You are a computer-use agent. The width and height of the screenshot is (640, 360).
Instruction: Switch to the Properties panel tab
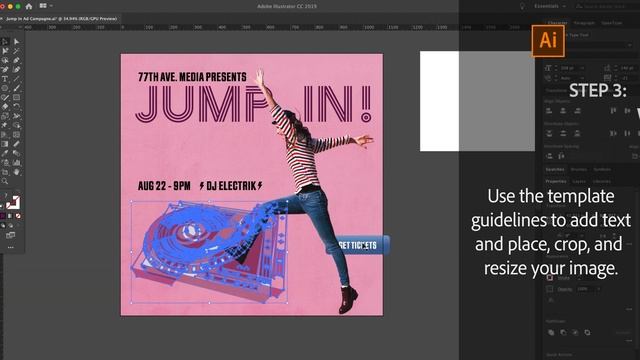click(556, 181)
